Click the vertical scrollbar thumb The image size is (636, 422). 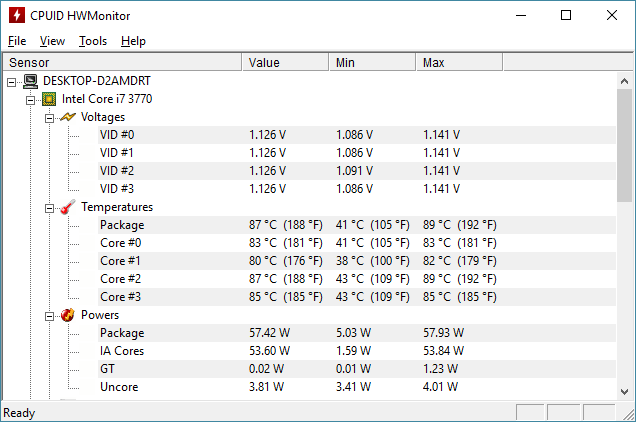pos(624,145)
